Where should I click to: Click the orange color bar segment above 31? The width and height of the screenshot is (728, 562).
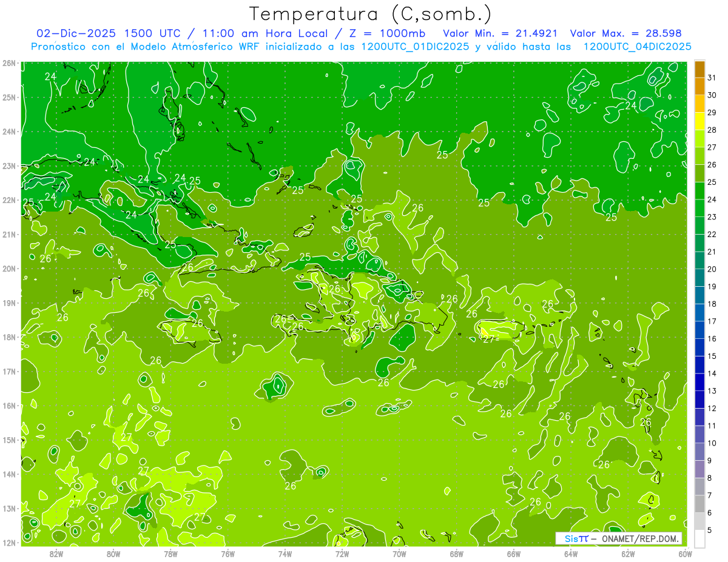[x=699, y=69]
